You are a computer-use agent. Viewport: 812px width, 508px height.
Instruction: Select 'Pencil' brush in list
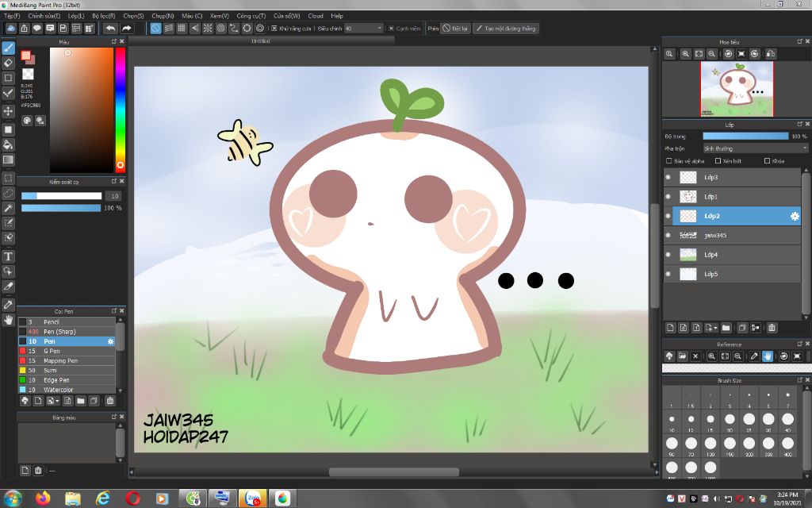(x=67, y=322)
